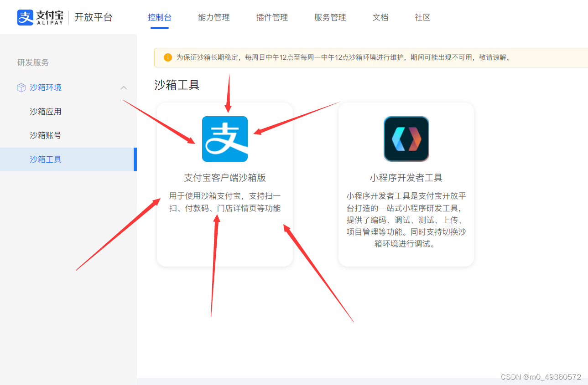Open the 插件管理 menu

272,17
